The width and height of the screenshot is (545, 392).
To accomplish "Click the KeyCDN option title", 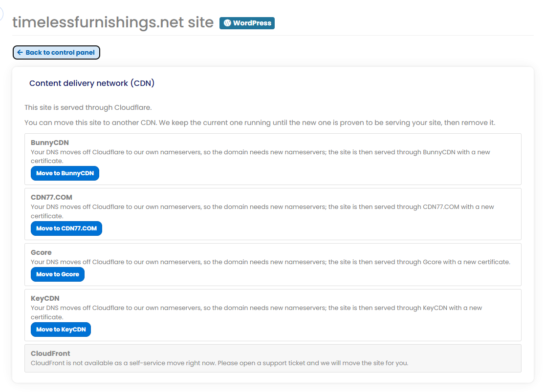I will (45, 298).
